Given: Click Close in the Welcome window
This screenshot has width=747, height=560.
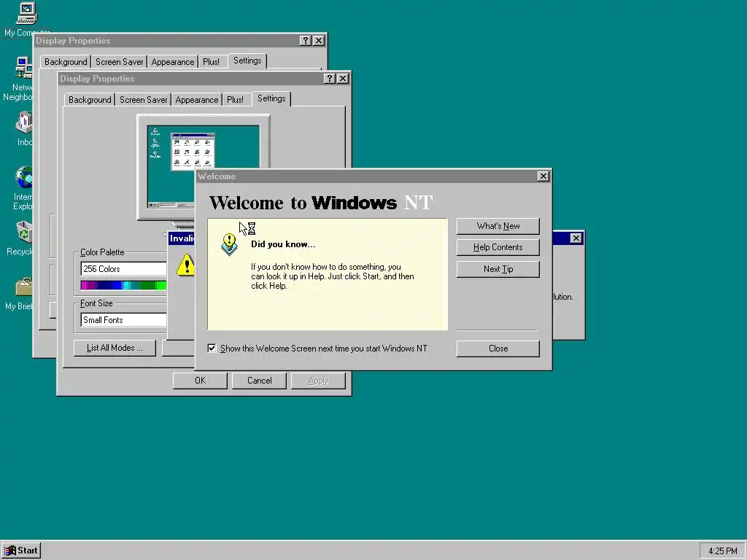Looking at the screenshot, I should pos(498,349).
